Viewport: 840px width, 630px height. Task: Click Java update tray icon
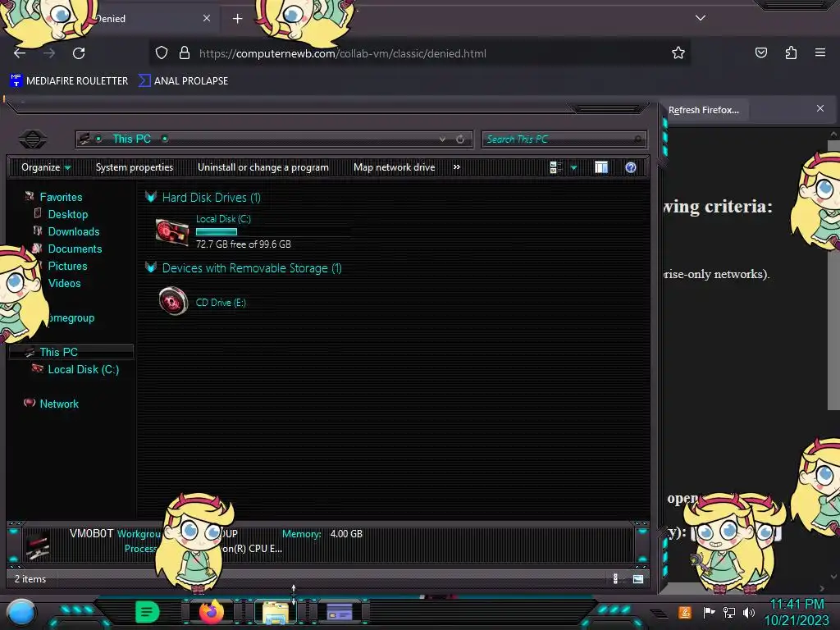(x=685, y=612)
